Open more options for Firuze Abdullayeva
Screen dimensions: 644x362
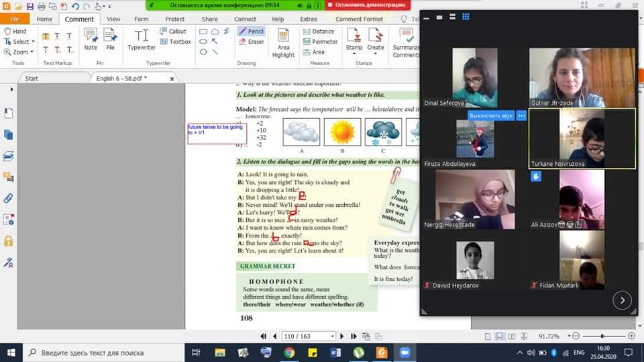[x=521, y=116]
